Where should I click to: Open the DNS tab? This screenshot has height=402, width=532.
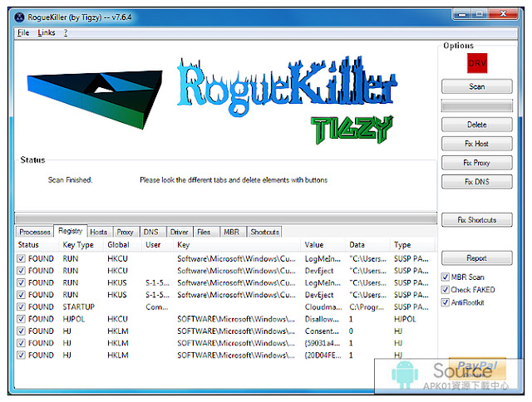pos(151,233)
